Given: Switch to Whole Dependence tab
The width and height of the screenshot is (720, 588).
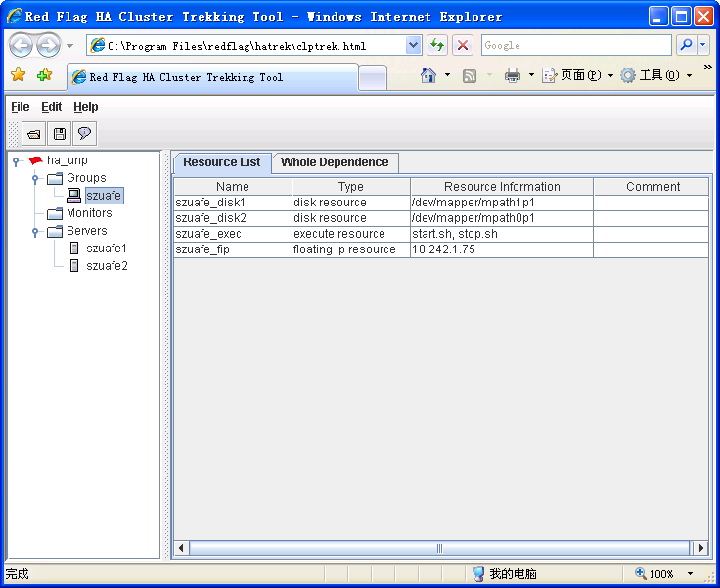Looking at the screenshot, I should 335,162.
